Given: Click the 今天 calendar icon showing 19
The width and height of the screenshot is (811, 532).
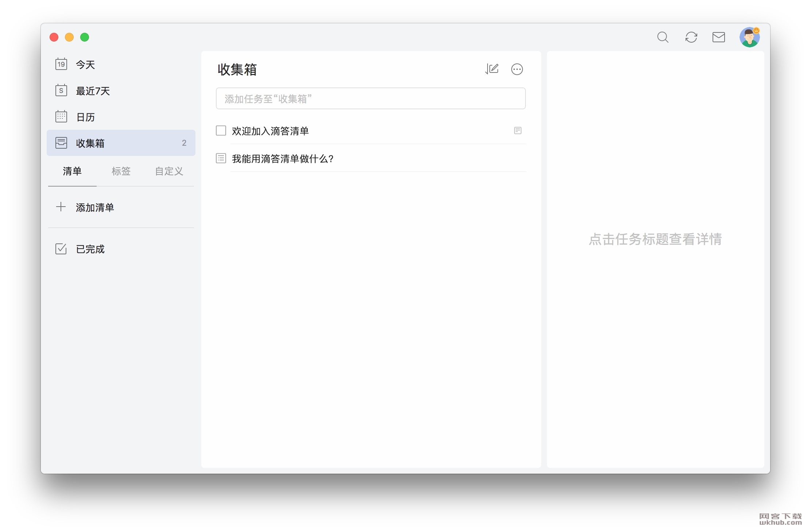Looking at the screenshot, I should [x=61, y=64].
